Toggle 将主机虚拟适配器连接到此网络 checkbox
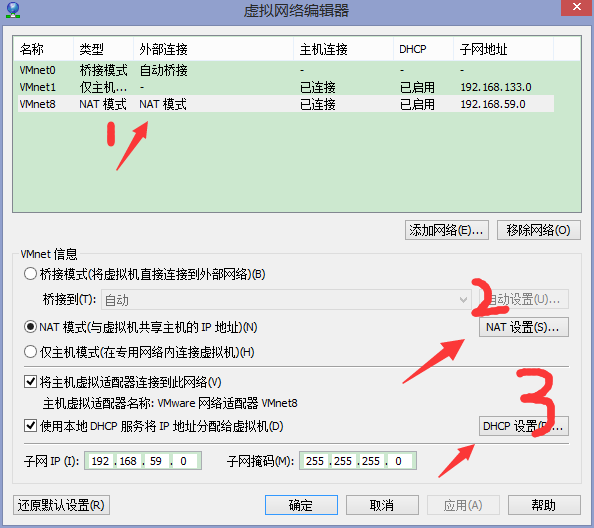The width and height of the screenshot is (594, 528). click(x=30, y=382)
